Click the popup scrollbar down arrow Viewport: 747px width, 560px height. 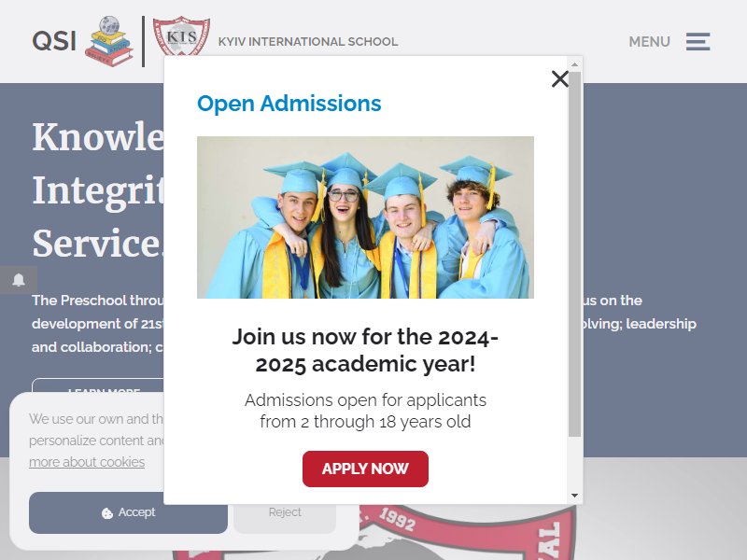coord(574,496)
